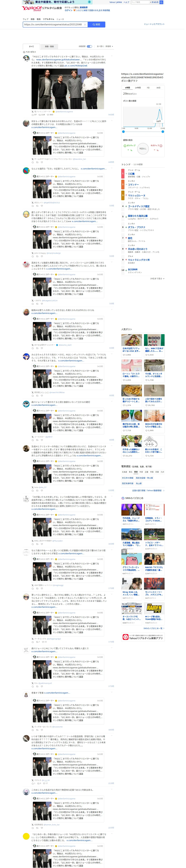
Task: Like the post showing 393 likes
Action: [x=48, y=115]
